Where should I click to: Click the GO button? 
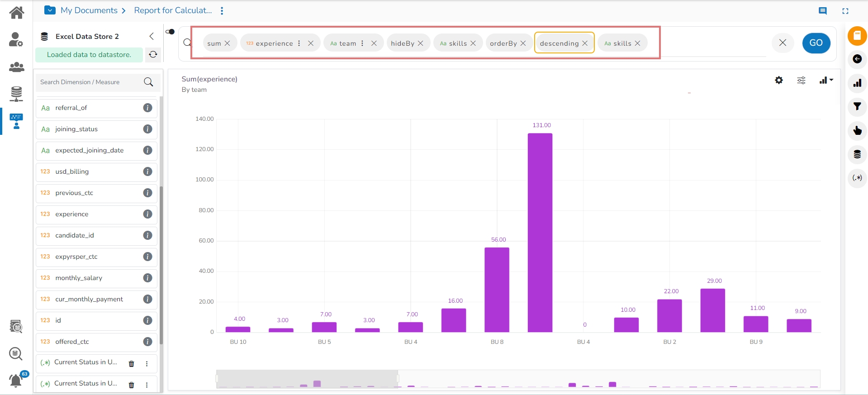[x=816, y=43]
